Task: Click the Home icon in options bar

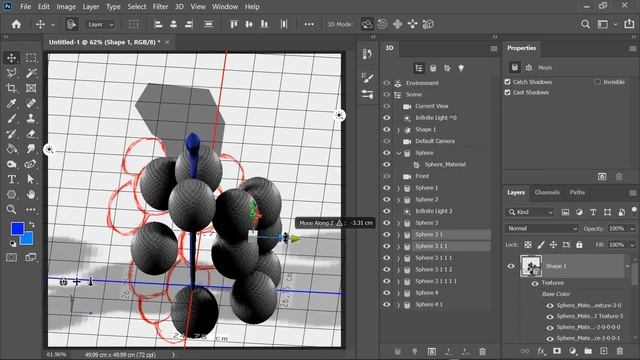Action: 16,24
